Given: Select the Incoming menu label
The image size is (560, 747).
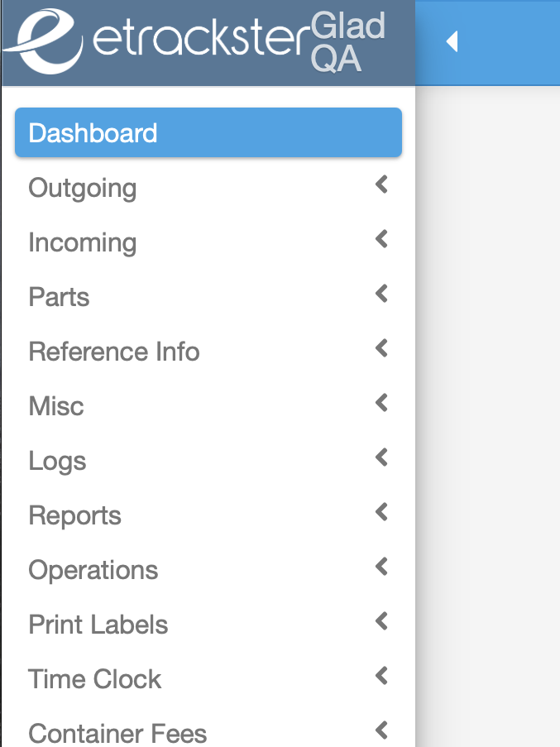Looking at the screenshot, I should 83,242.
